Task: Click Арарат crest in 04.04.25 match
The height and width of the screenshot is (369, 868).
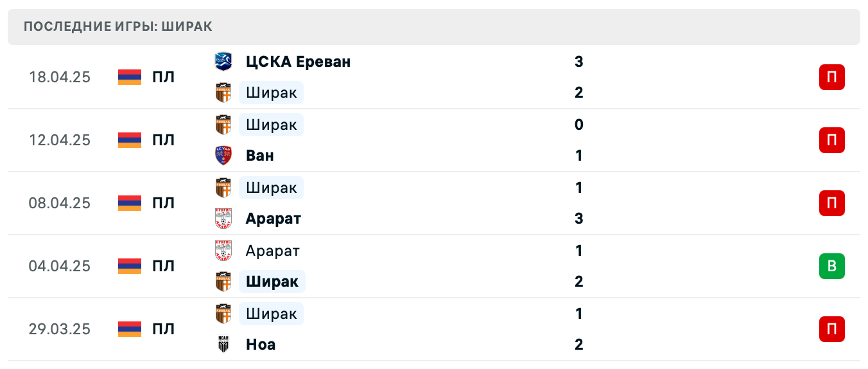Action: [223, 251]
